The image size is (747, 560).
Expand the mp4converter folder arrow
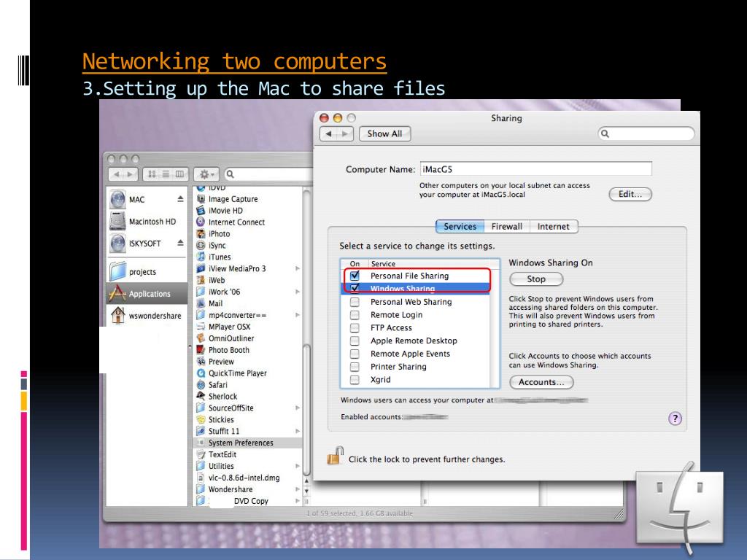298,315
